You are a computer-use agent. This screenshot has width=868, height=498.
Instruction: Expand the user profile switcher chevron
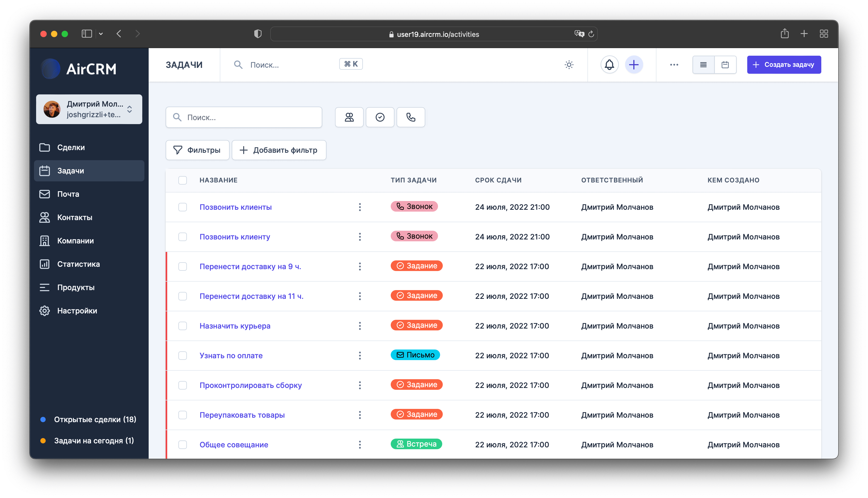pos(130,110)
